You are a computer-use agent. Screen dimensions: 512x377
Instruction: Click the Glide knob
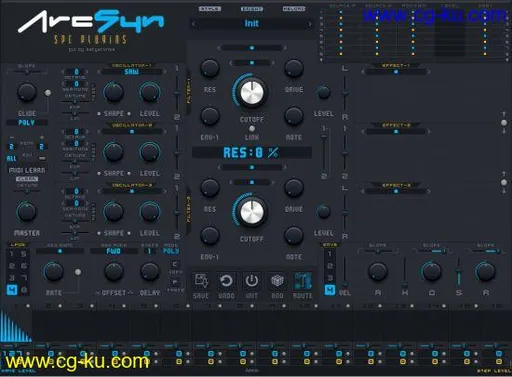coord(27,92)
